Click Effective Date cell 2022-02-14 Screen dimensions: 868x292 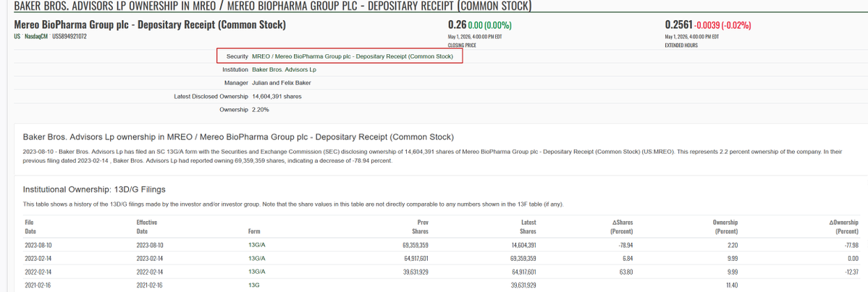click(x=150, y=272)
